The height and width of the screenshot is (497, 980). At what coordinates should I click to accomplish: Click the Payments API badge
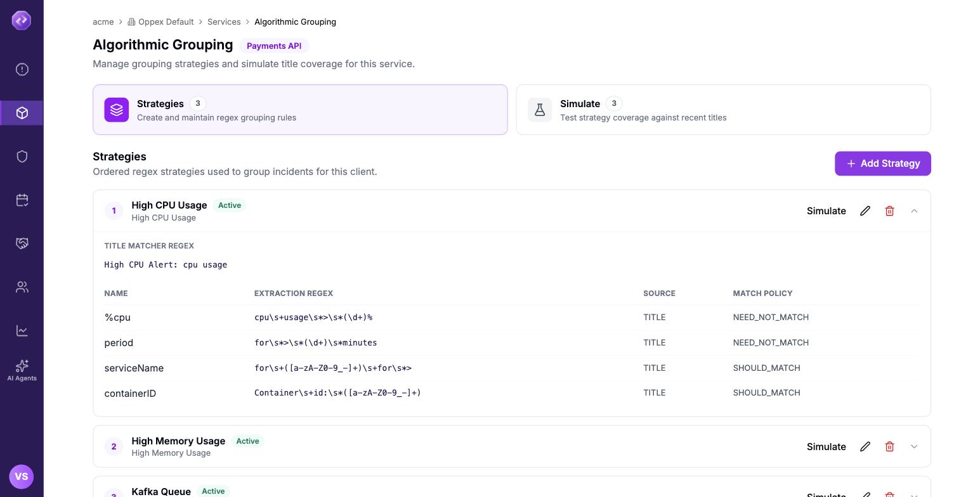tap(274, 46)
